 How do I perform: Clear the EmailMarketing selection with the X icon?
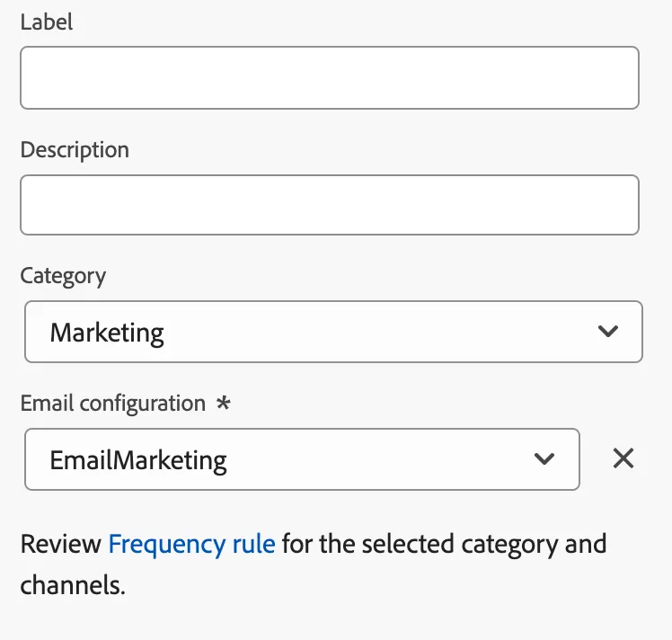623,458
